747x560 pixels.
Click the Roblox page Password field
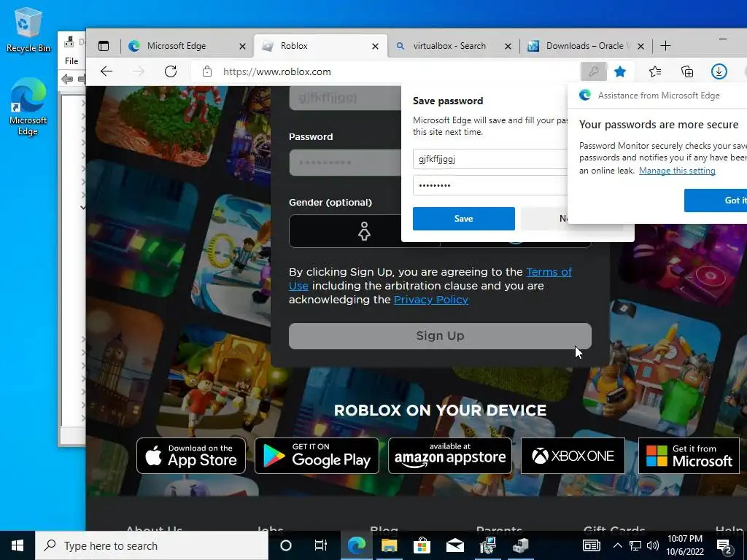coord(345,163)
